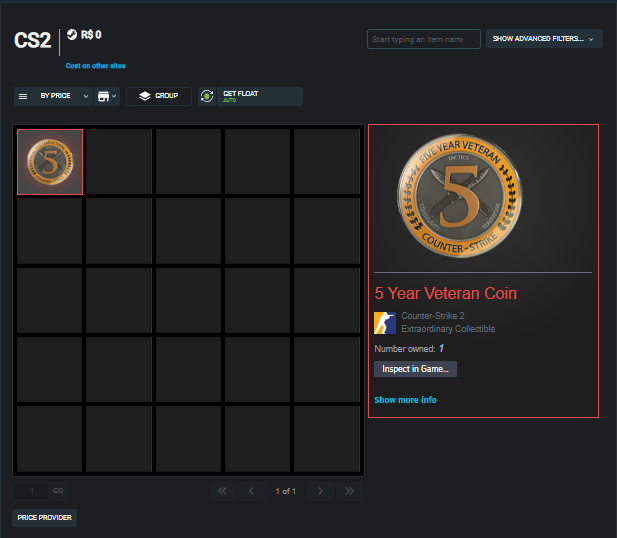Open the Show more info link
Image resolution: width=617 pixels, height=538 pixels.
(405, 400)
